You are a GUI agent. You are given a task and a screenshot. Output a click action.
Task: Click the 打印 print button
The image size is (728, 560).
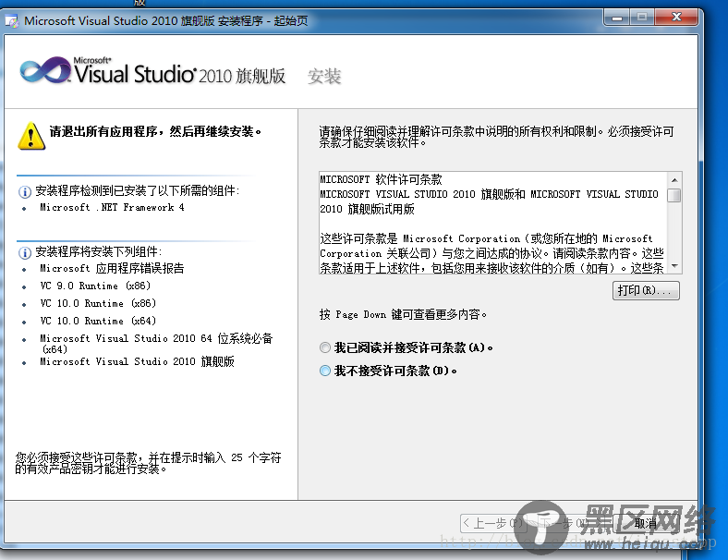pyautogui.click(x=646, y=291)
